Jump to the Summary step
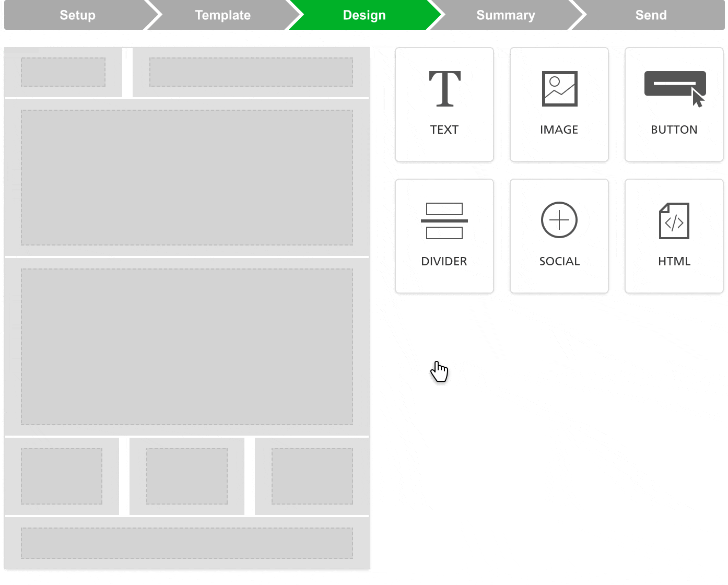Screen dimensions: 728x585 tap(506, 15)
